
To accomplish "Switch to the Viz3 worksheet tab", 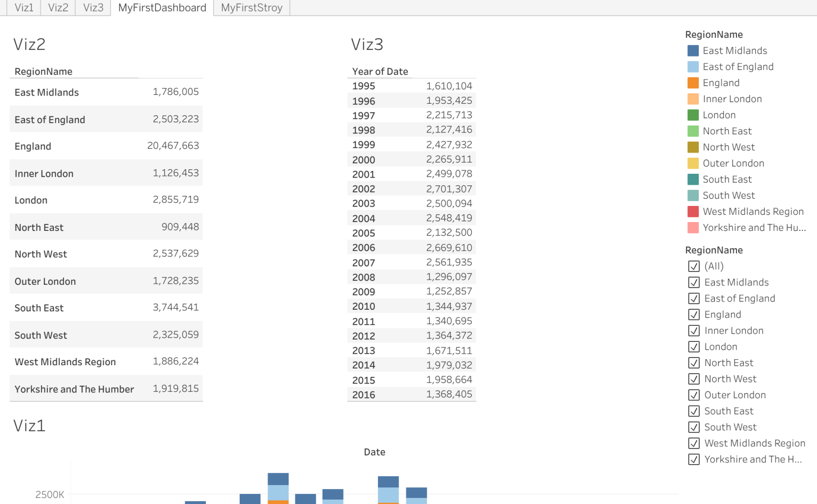I will (x=92, y=8).
